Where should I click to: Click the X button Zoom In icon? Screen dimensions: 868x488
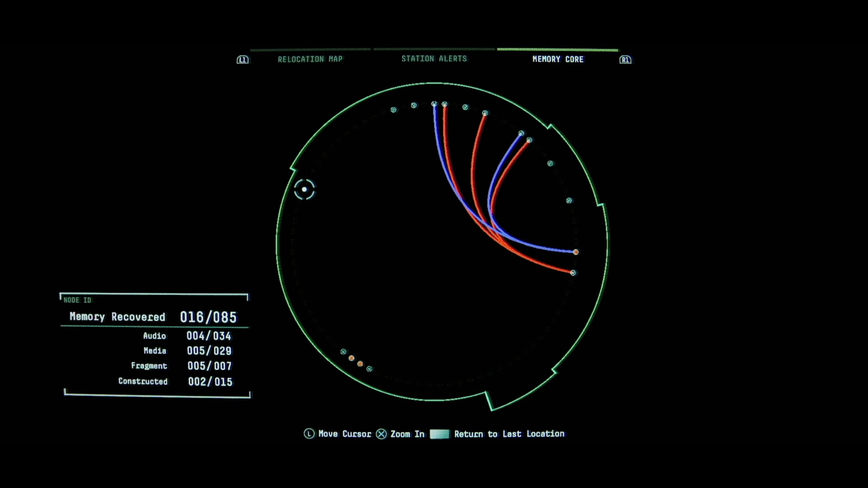(x=382, y=434)
